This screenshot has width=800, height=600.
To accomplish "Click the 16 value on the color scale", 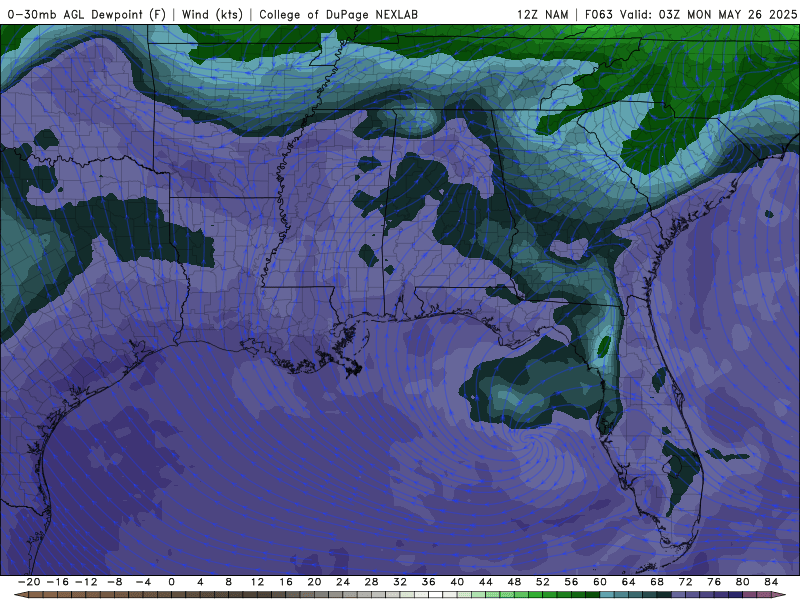I will tap(286, 582).
